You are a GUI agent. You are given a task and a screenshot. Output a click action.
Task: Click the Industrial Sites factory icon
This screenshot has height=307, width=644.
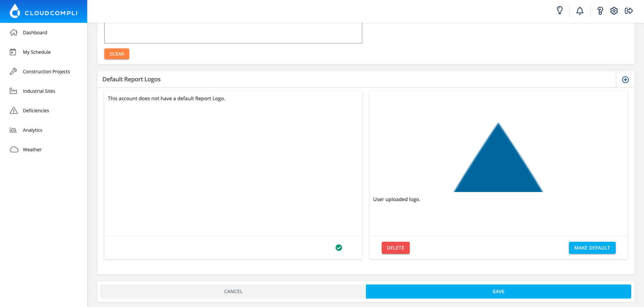click(x=13, y=91)
